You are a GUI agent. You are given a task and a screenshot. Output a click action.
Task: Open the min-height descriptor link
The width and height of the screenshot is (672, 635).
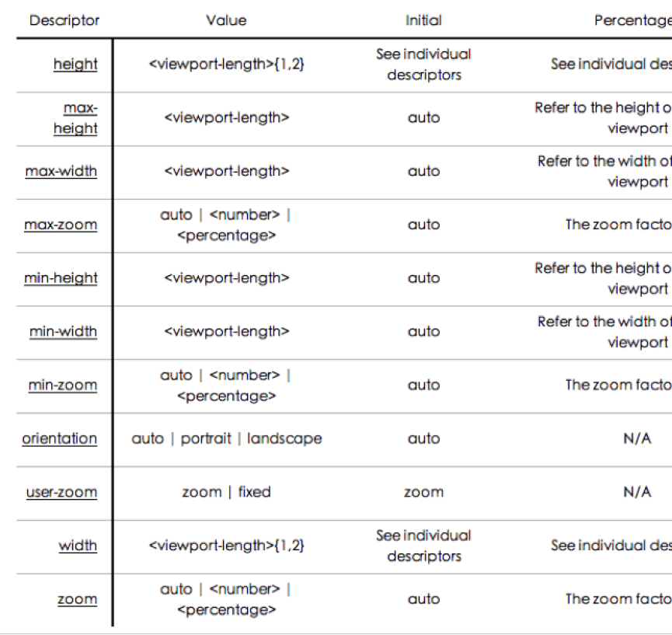tap(61, 278)
